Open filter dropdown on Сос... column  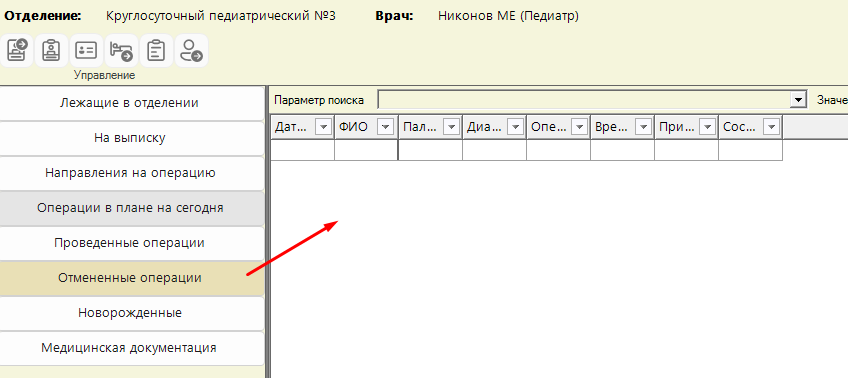[x=771, y=128]
